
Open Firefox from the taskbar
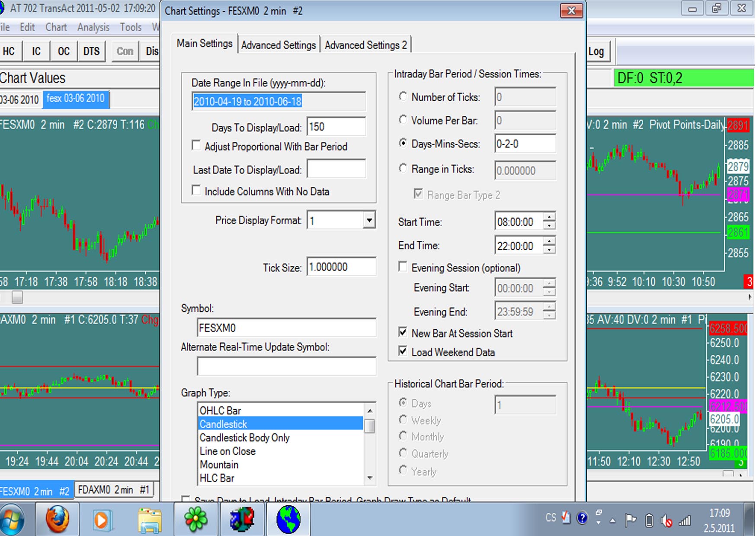click(57, 519)
